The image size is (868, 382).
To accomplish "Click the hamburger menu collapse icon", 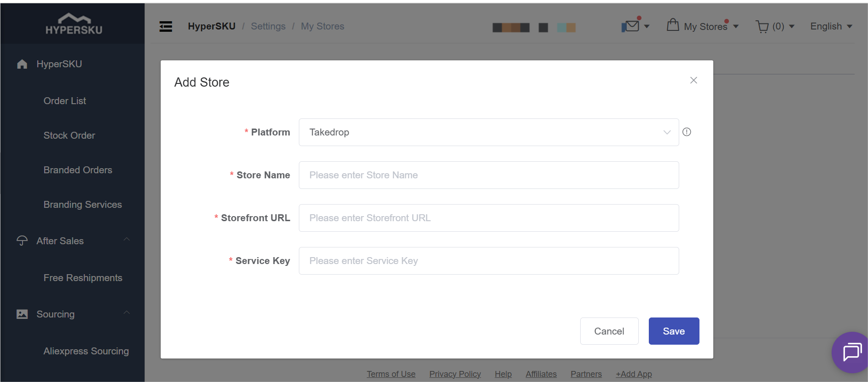I will pyautogui.click(x=166, y=27).
